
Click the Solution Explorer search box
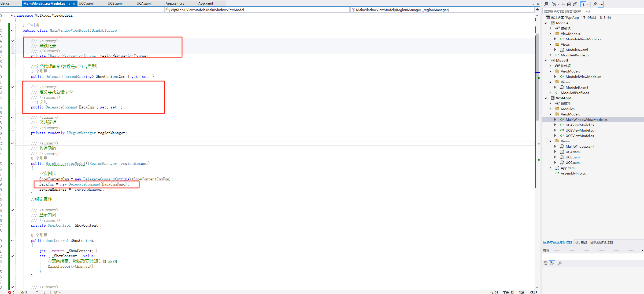[590, 11]
